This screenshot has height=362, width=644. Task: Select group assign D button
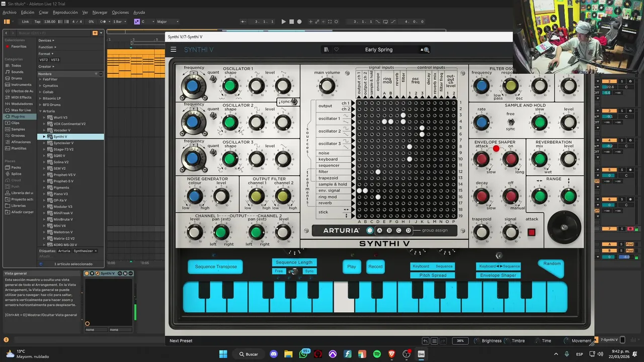(x=408, y=230)
